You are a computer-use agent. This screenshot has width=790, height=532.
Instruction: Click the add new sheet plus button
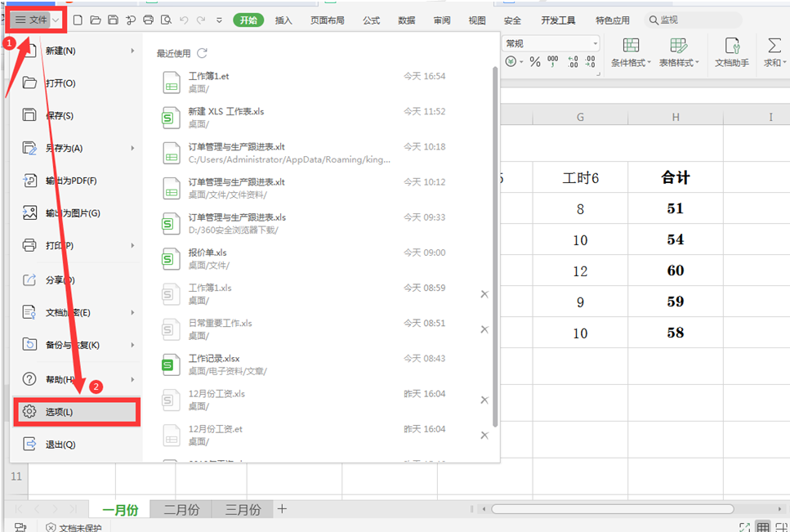coord(282,509)
